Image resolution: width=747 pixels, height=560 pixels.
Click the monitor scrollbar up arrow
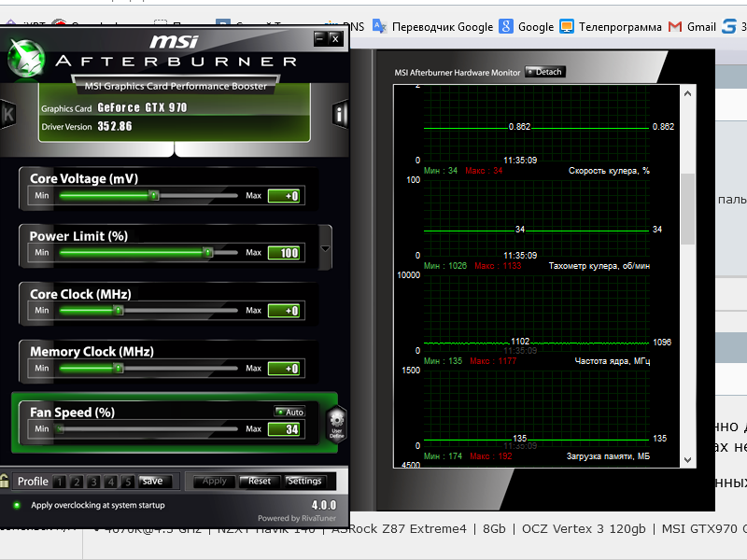tap(687, 93)
